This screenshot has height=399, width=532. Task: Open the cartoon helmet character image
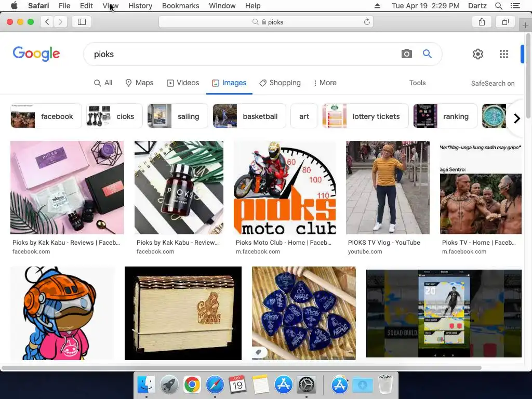coord(63,313)
